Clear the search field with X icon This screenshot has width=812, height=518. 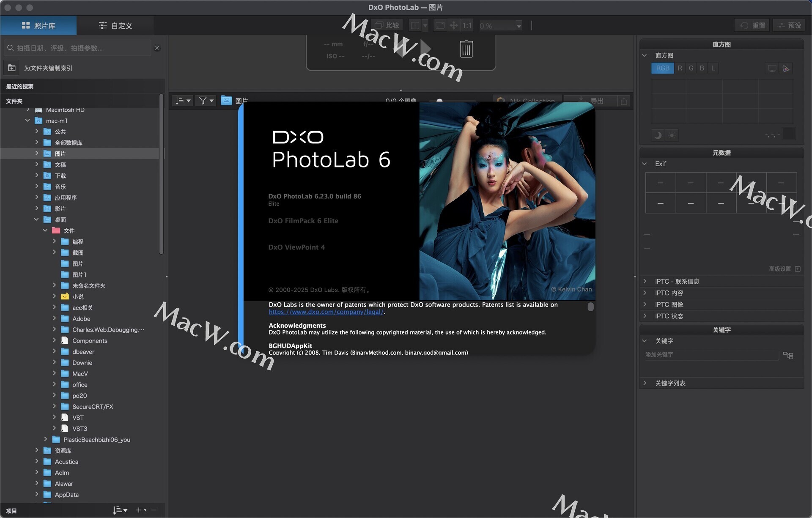click(x=157, y=48)
